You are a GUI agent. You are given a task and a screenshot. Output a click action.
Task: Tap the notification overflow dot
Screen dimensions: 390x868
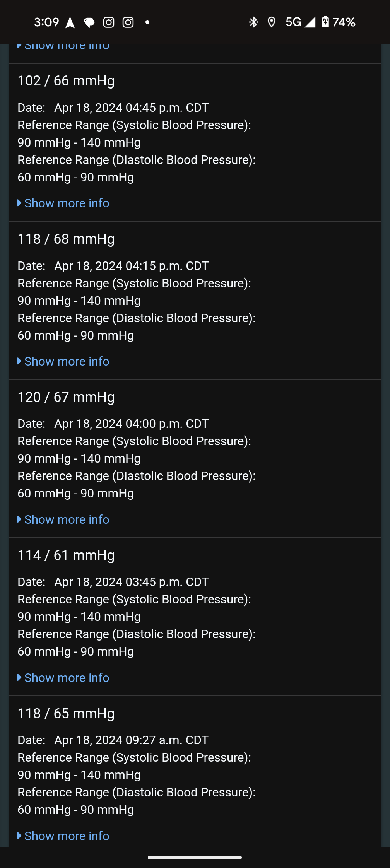coord(147,22)
